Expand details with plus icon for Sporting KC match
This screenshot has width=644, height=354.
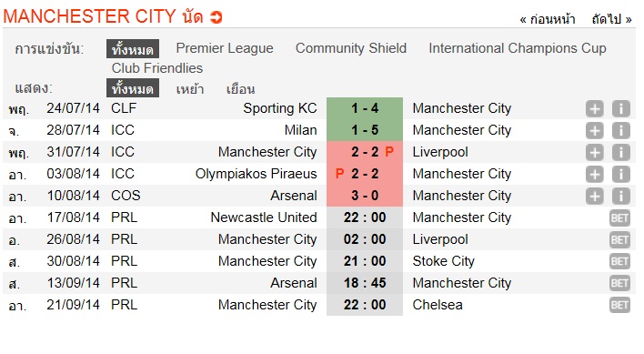(x=594, y=109)
